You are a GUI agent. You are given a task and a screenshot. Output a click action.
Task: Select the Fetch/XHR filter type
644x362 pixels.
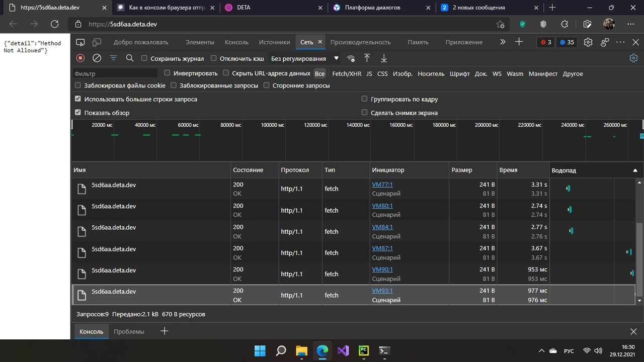[x=347, y=73]
